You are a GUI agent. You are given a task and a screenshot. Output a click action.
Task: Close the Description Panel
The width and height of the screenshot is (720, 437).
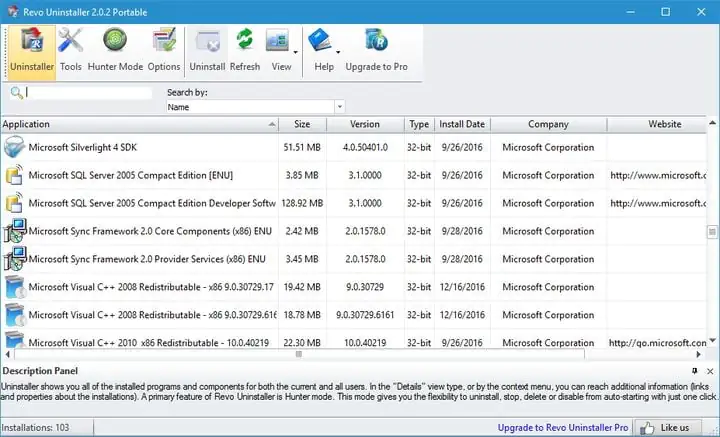[710, 371]
